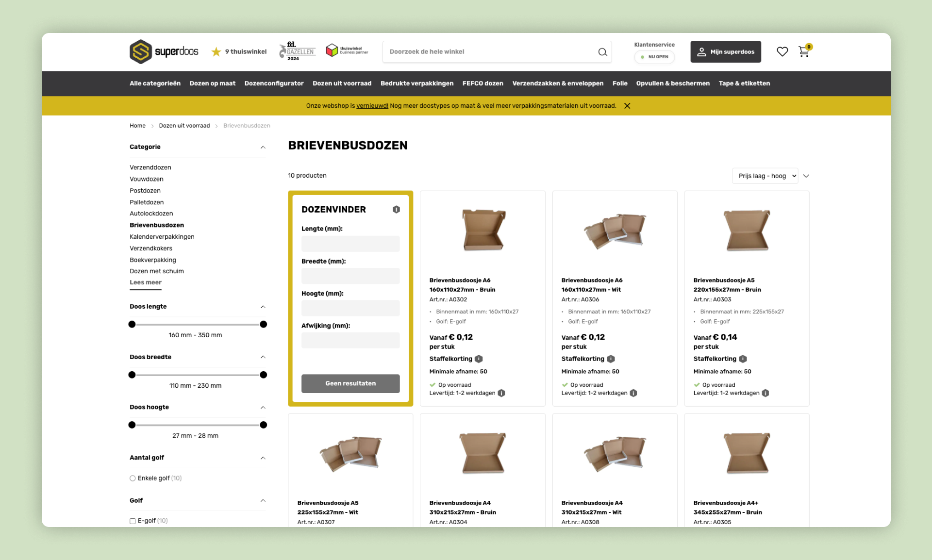Viewport: 932px width, 560px height.
Task: Open the A5 Bruin 220x155 box image
Action: tap(747, 231)
